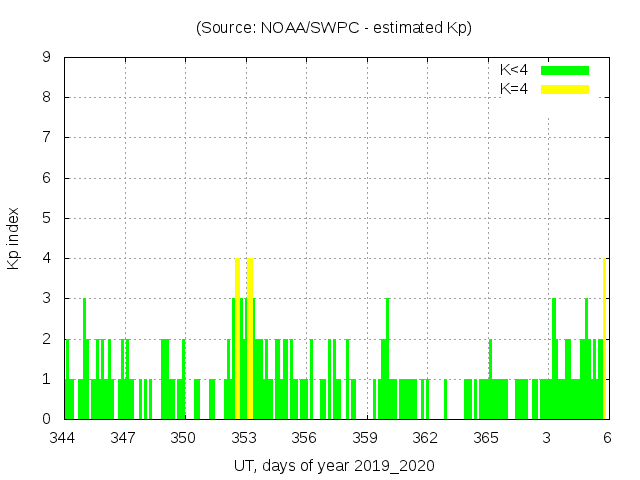Click the 365 x-axis tick label
The width and height of the screenshot is (640, 480).
pyautogui.click(x=486, y=438)
